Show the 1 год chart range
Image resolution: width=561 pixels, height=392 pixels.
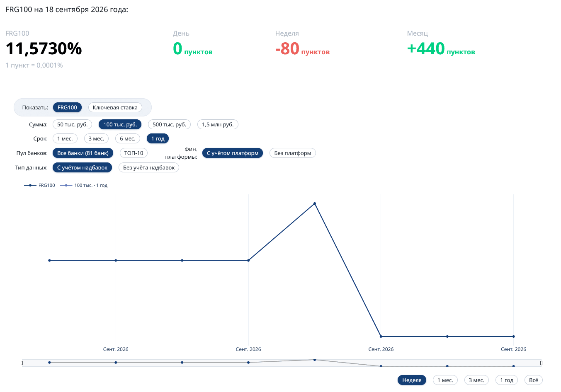click(507, 380)
